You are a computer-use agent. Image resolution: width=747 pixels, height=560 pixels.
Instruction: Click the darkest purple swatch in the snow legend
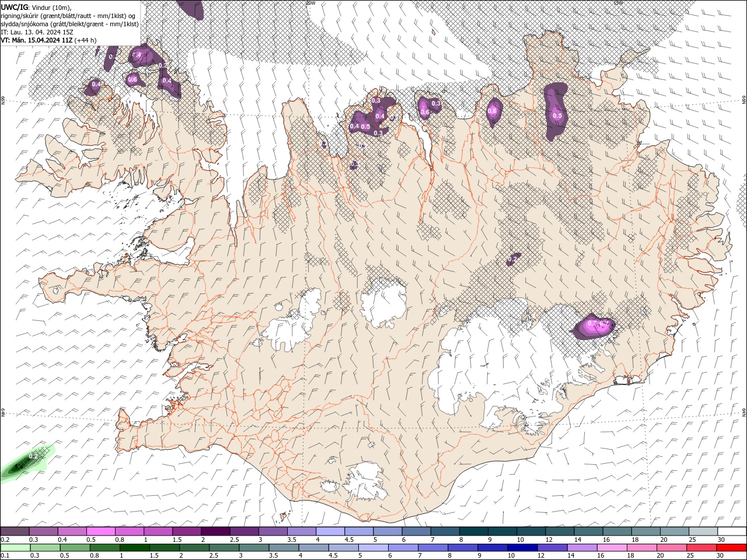click(x=215, y=531)
